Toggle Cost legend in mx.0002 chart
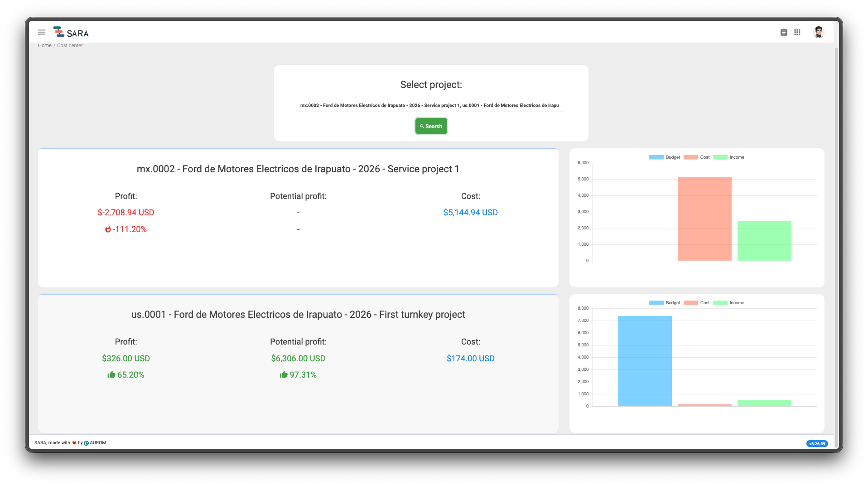868x486 pixels. [x=696, y=157]
